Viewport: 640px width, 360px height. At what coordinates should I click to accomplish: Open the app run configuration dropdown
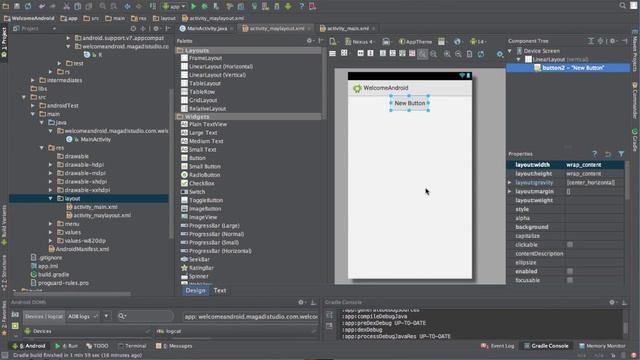point(174,6)
